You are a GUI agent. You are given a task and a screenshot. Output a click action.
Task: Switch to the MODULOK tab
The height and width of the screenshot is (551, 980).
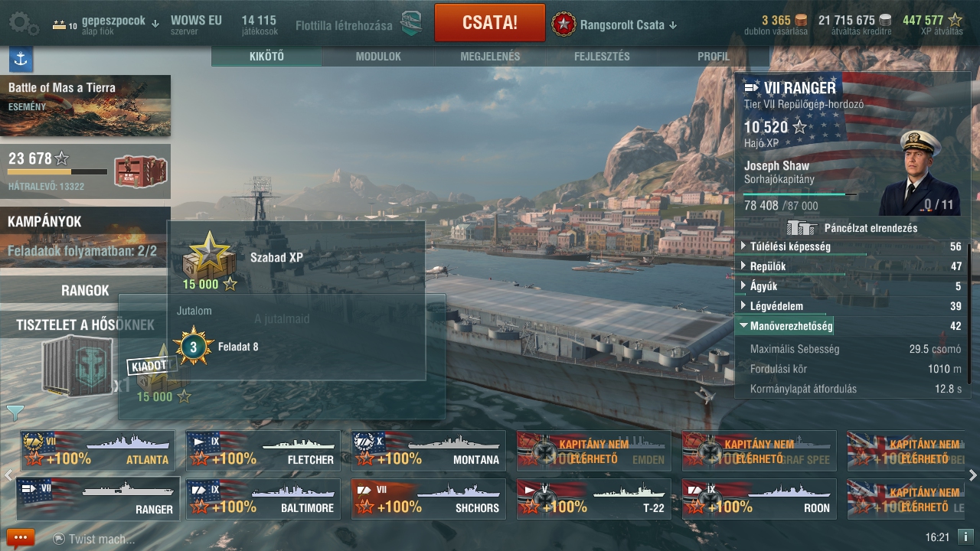click(x=378, y=57)
